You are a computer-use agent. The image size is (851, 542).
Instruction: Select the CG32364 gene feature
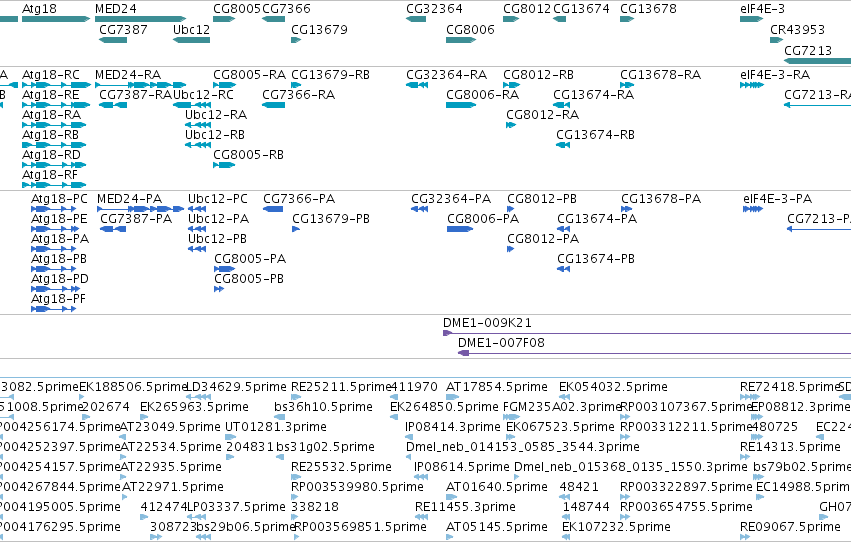point(416,19)
